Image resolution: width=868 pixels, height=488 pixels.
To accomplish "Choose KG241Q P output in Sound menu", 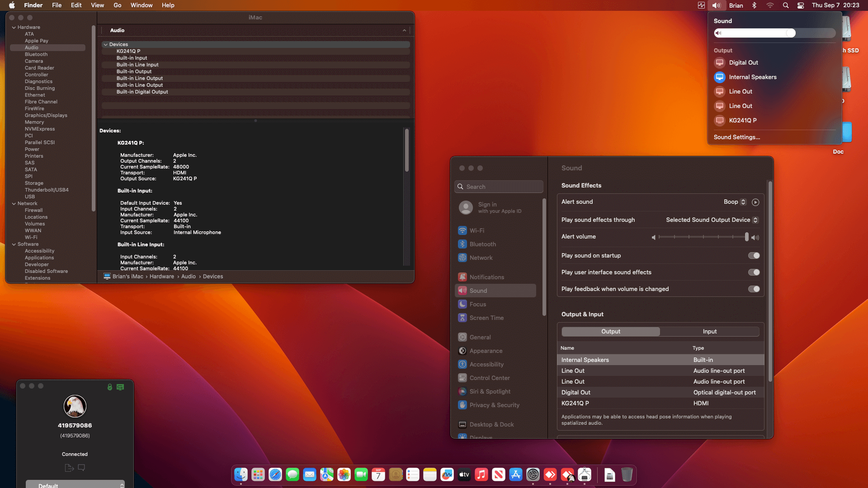I will (742, 121).
